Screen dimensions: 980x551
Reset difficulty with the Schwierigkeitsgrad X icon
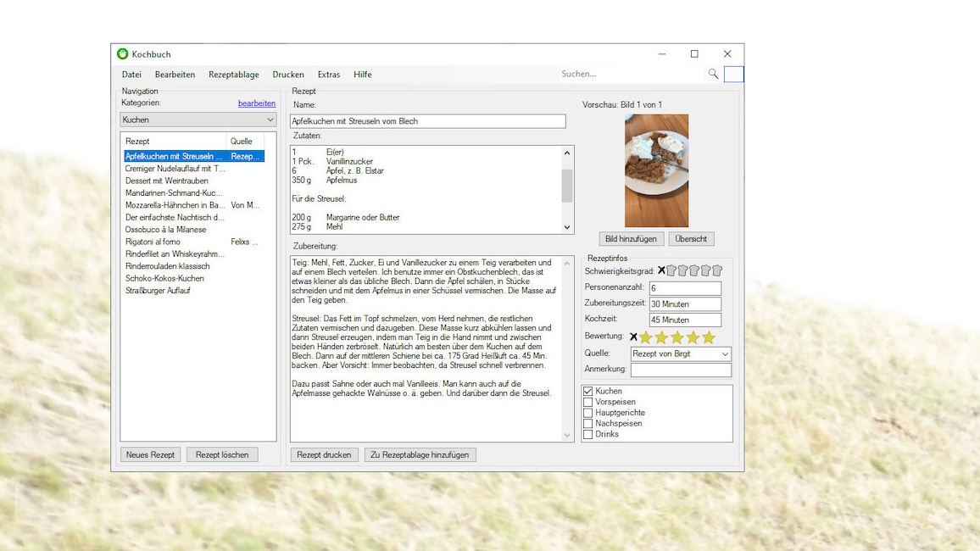pyautogui.click(x=661, y=271)
